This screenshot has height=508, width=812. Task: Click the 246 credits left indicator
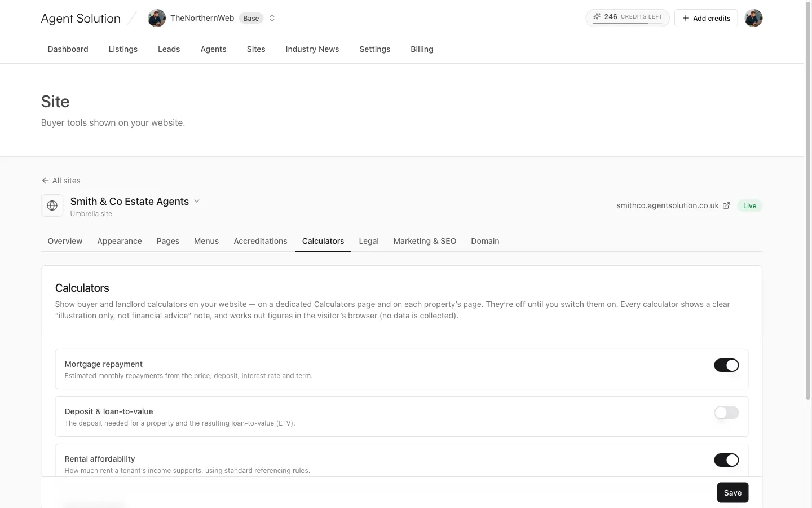coord(628,17)
